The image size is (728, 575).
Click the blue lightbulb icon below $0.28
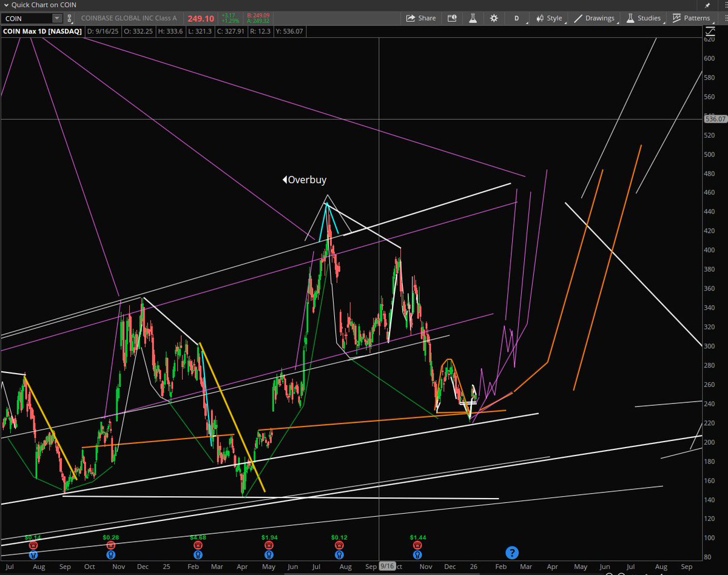(x=110, y=554)
